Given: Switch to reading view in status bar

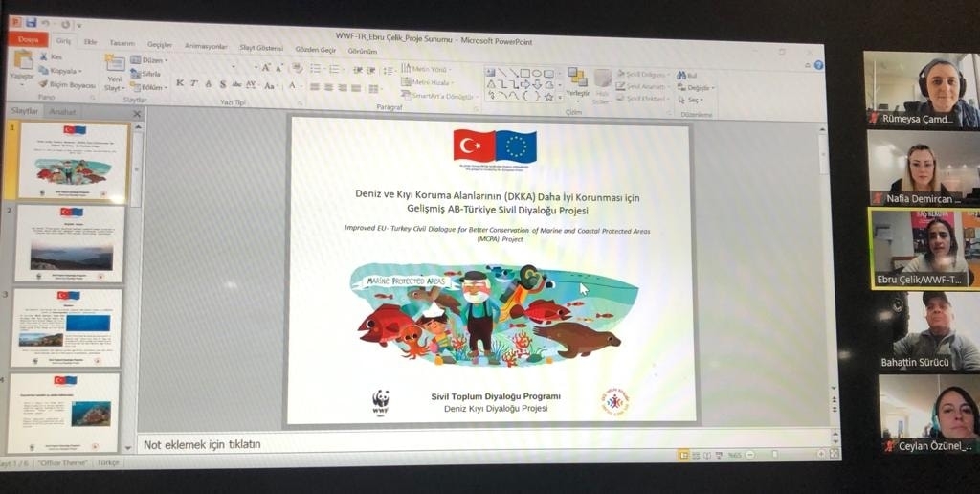Looking at the screenshot, I should click(706, 456).
